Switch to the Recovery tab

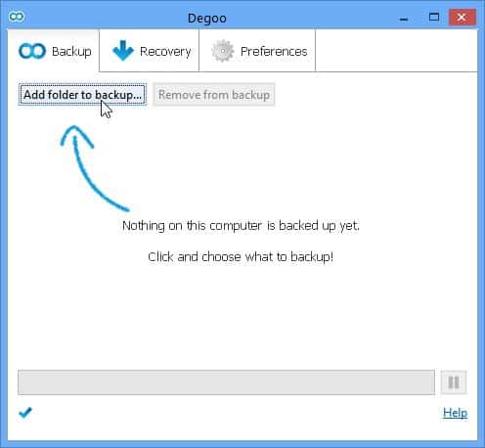pos(150,51)
